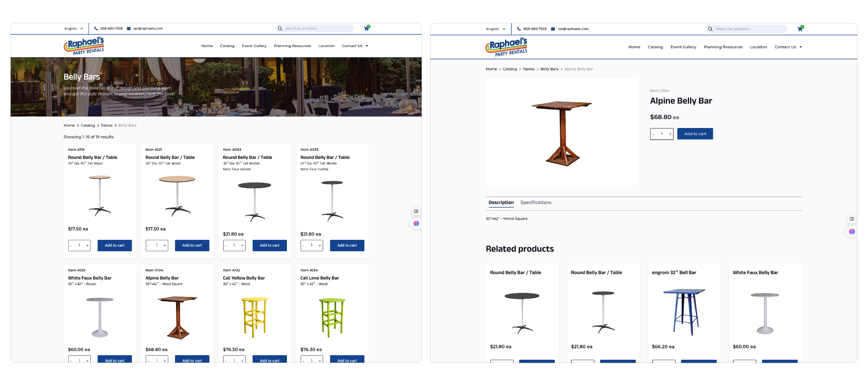Add the Alpine Belly Bar to cart beside its $68.80 price
Image resolution: width=868 pixels, height=386 pixels.
(x=695, y=134)
